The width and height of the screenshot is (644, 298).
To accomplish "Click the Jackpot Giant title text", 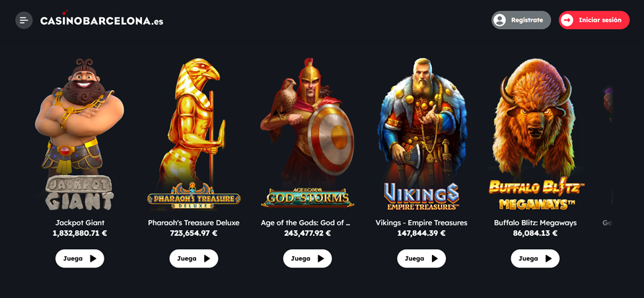I will pos(80,223).
